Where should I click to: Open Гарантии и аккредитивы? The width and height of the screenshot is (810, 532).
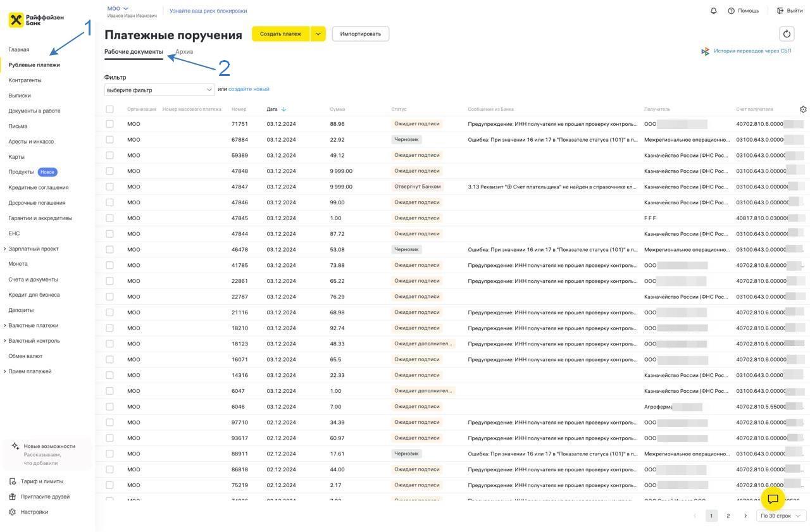[x=40, y=218]
